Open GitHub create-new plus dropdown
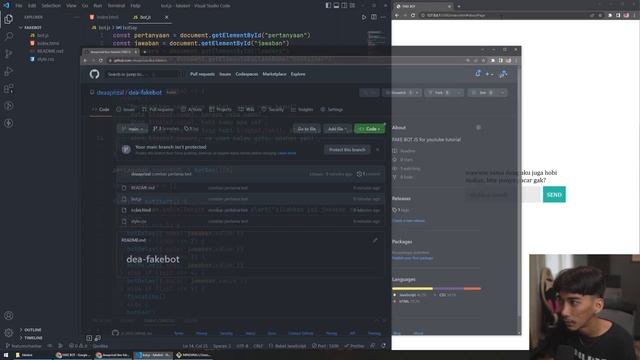Image resolution: width=640 pixels, height=360 pixels. tap(489, 74)
